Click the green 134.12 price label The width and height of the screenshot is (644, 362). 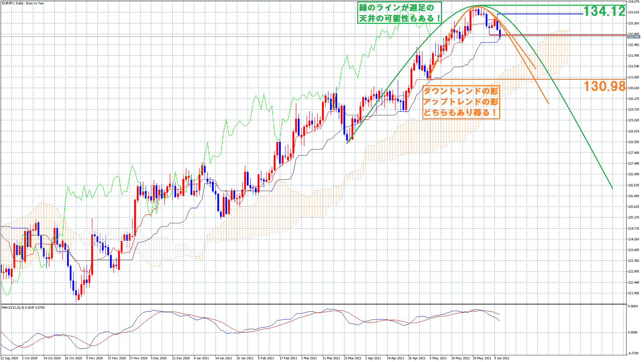(604, 11)
